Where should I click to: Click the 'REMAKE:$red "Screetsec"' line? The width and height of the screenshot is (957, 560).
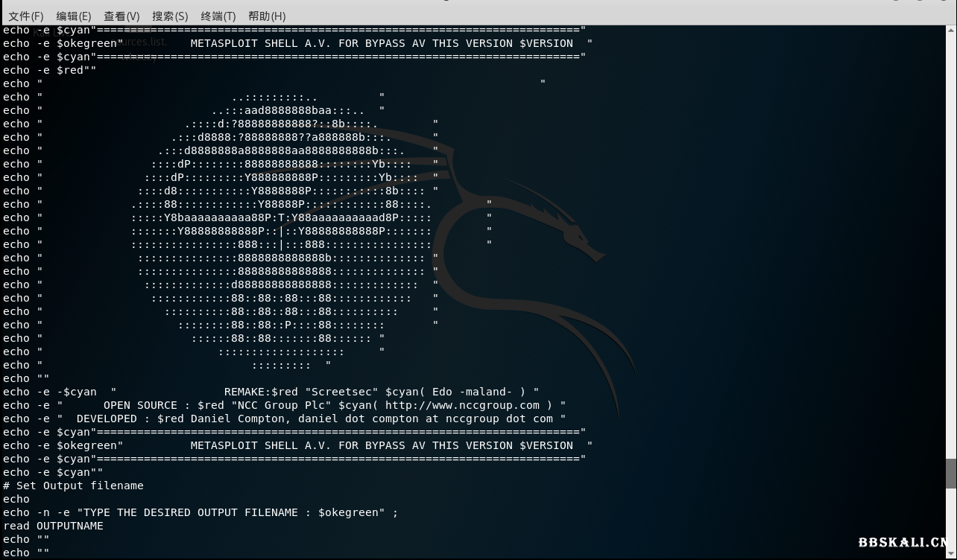click(x=271, y=392)
